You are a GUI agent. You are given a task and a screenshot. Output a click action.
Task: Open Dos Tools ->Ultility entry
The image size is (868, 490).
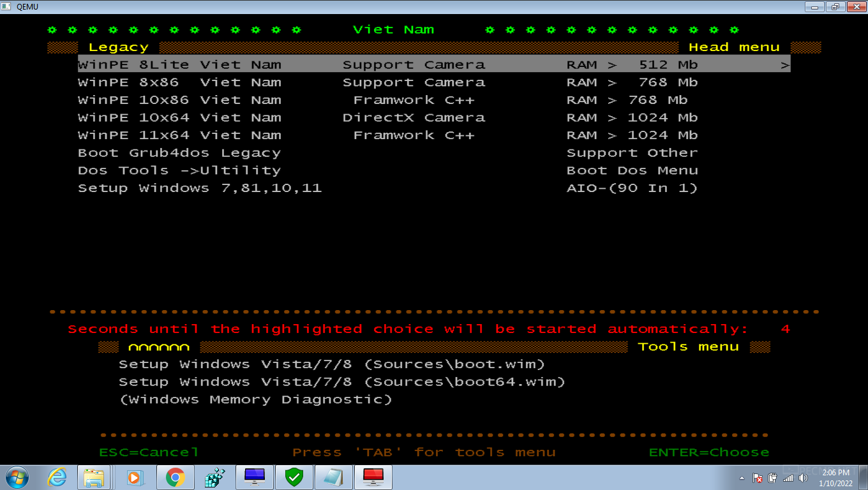(x=179, y=170)
